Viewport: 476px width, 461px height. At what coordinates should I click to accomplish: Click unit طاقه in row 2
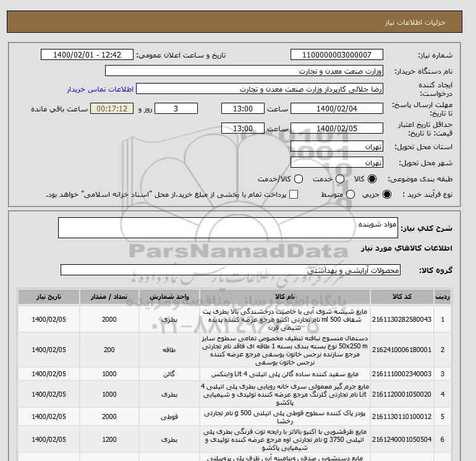click(x=169, y=350)
